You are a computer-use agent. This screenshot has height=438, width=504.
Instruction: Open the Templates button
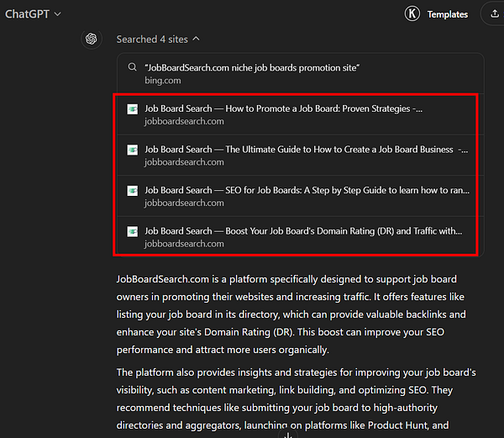pos(447,14)
